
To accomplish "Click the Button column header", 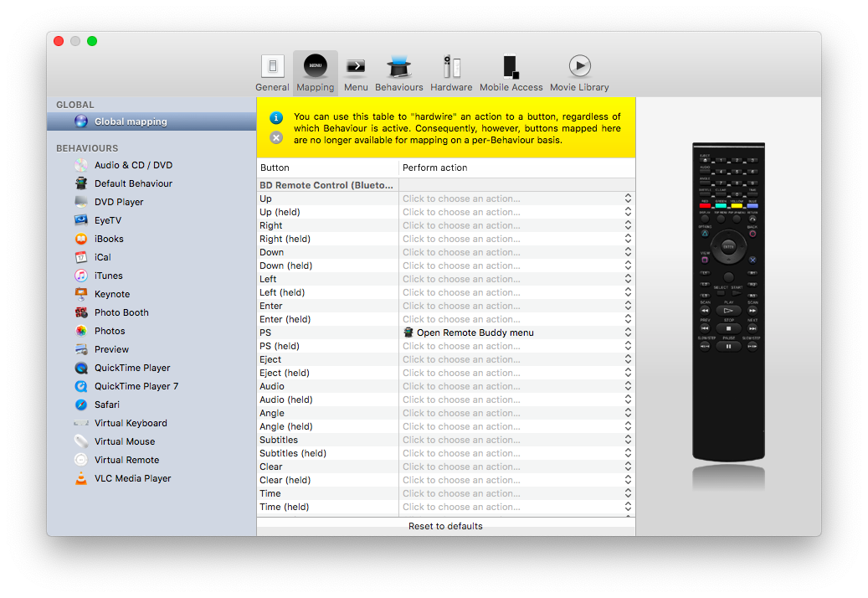I will coord(328,168).
